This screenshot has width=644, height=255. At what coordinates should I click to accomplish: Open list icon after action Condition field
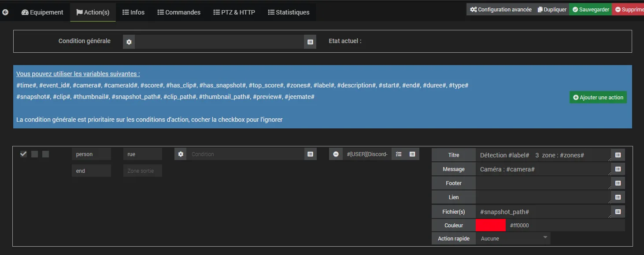tap(310, 154)
